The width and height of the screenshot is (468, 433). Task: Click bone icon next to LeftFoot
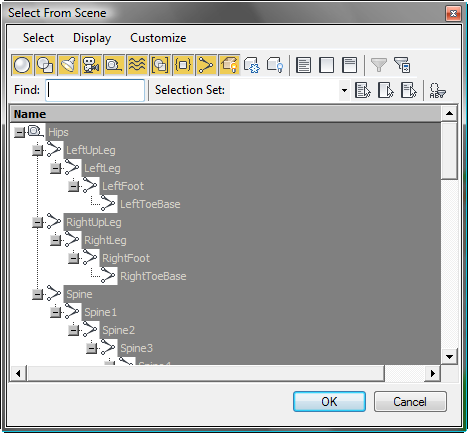(90, 185)
